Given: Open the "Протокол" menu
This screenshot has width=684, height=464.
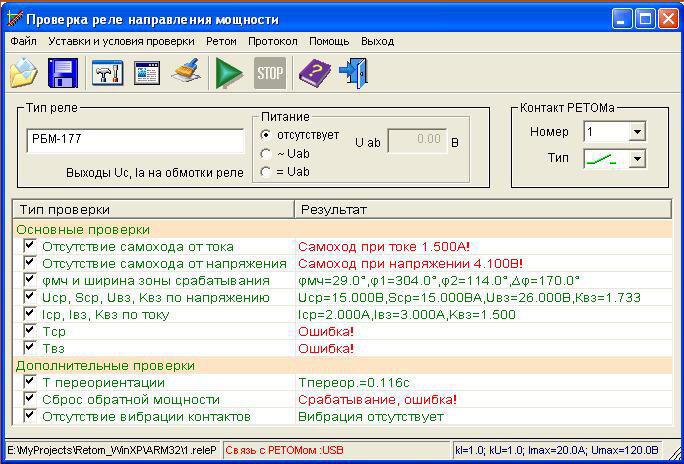Looking at the screenshot, I should pyautogui.click(x=272, y=41).
